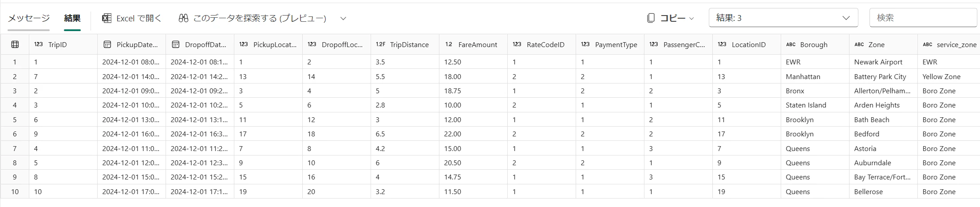The width and height of the screenshot is (980, 207).
Task: Click the copy clipboard icon
Action: click(651, 18)
